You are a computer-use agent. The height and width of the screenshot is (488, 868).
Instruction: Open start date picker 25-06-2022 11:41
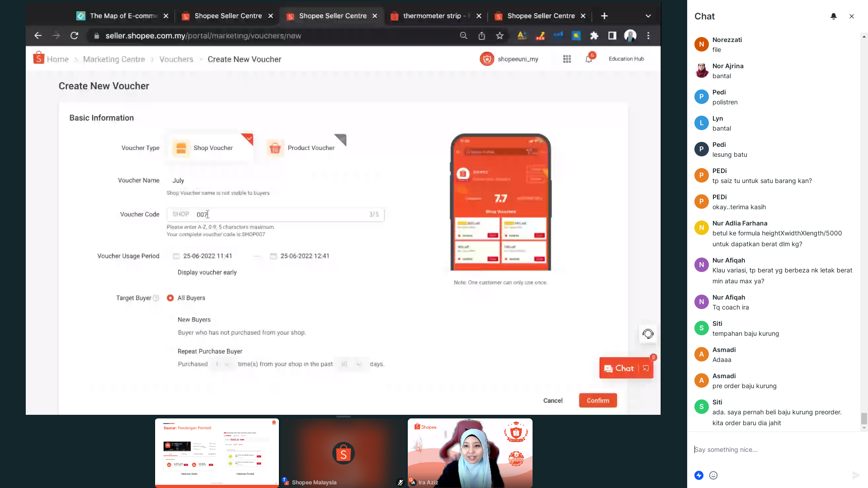coord(208,256)
